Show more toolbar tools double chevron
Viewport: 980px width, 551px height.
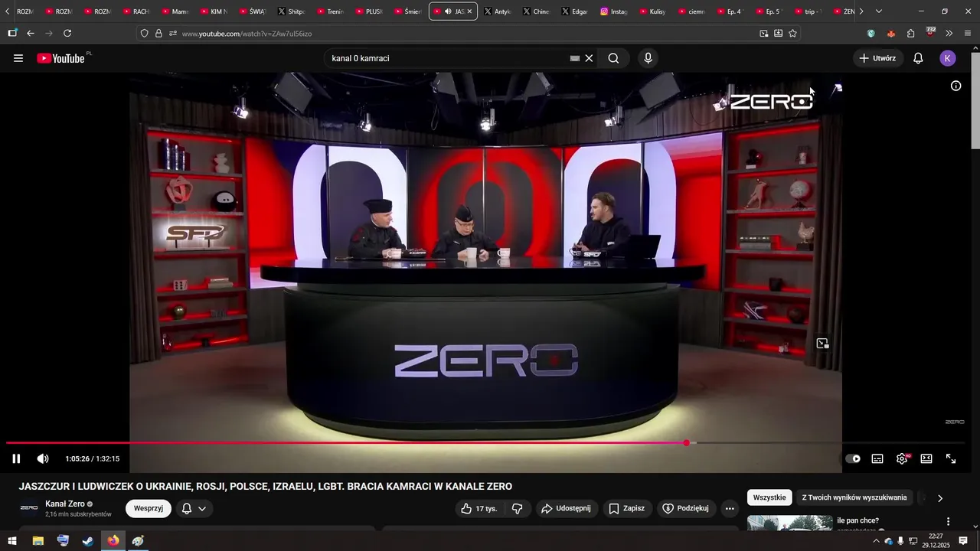point(949,34)
